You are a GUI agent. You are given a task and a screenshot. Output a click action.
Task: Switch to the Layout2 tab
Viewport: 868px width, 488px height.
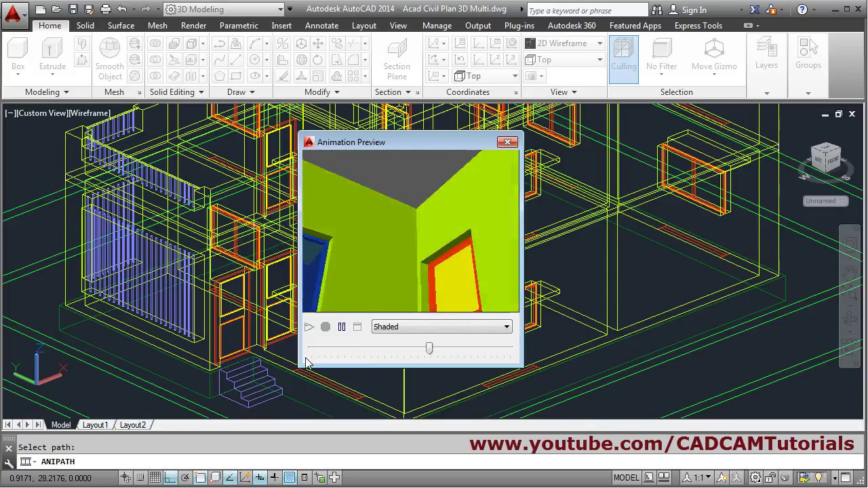[x=133, y=425]
